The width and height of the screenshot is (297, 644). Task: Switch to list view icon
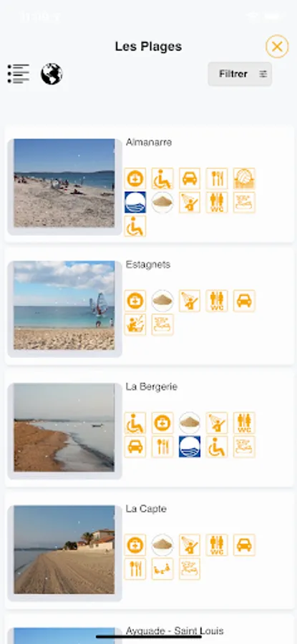tap(19, 74)
